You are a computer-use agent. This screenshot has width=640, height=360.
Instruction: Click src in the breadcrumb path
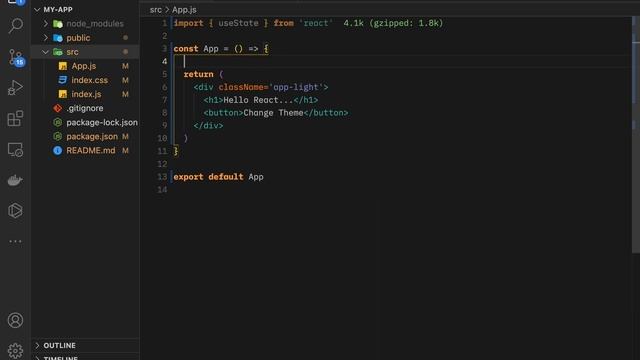click(x=156, y=10)
